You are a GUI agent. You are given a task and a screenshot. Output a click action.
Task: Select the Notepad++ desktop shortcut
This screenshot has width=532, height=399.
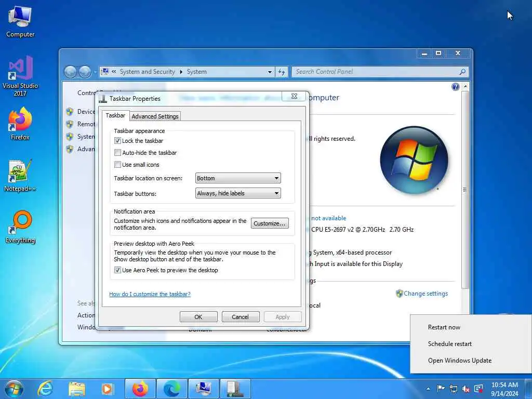(20, 176)
